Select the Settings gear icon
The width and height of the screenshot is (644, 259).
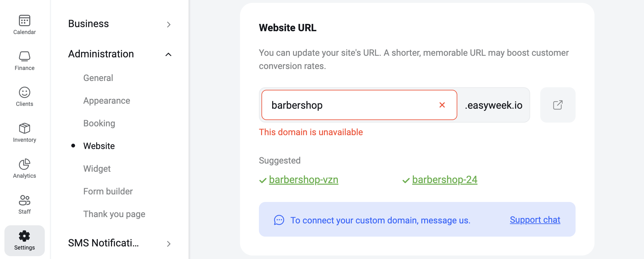25,236
